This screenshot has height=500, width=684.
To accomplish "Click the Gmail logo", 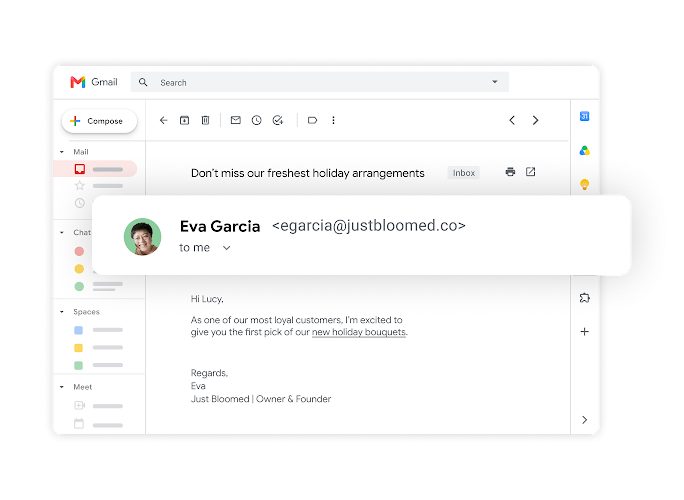I will (94, 82).
